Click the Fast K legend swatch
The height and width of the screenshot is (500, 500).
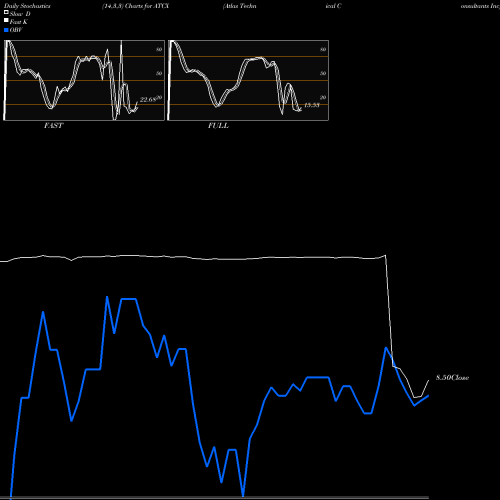click(6, 20)
